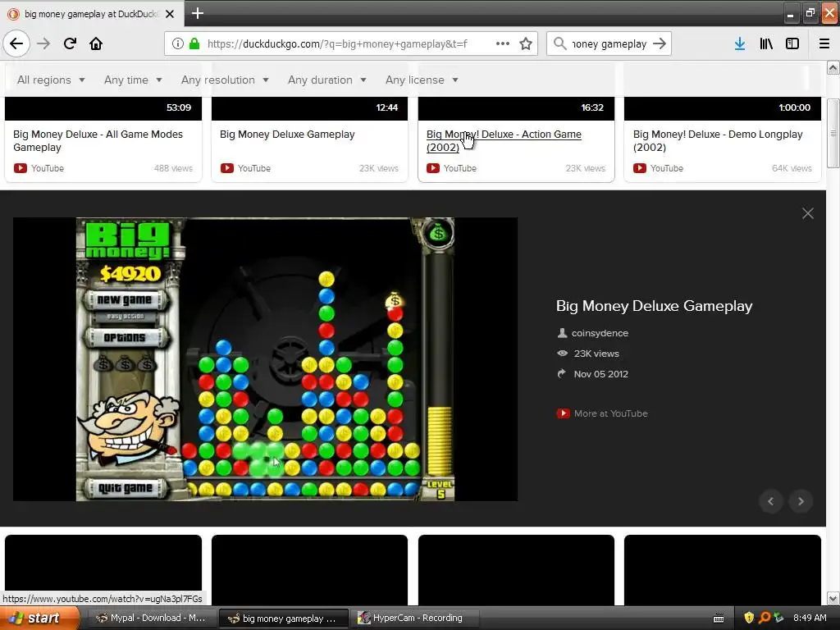
Task: Open page actions three-dot menu
Action: pos(503,43)
